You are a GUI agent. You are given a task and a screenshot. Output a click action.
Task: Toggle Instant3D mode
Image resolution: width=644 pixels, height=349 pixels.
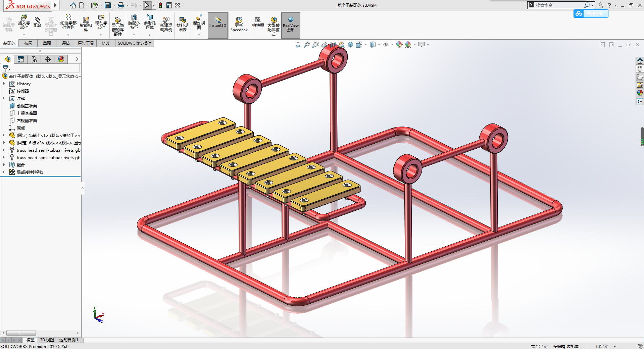point(218,26)
